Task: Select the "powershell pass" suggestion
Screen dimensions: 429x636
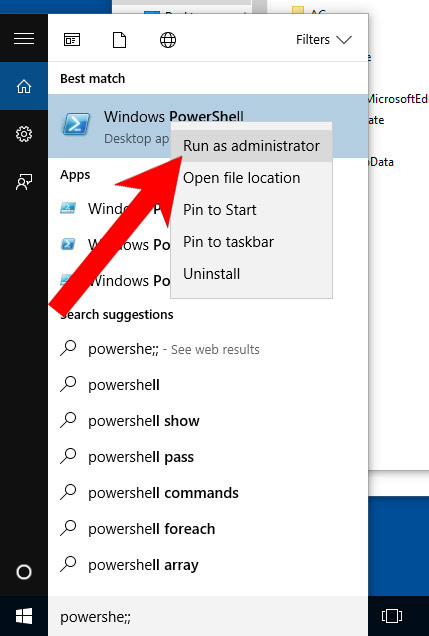Action: tap(208, 457)
